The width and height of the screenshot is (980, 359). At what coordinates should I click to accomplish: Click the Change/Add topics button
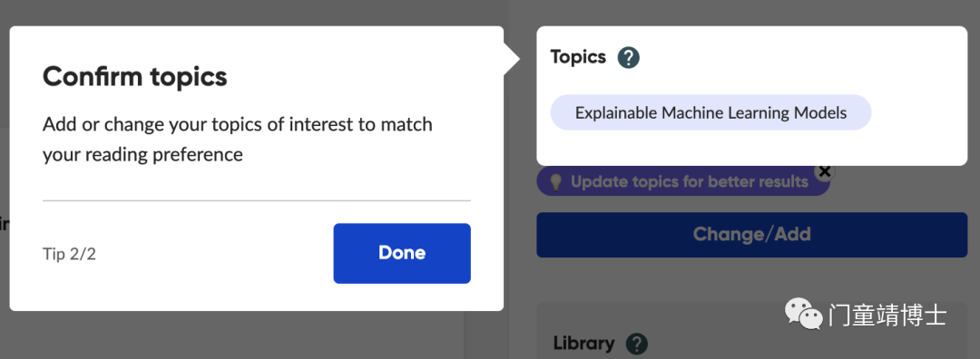(752, 234)
